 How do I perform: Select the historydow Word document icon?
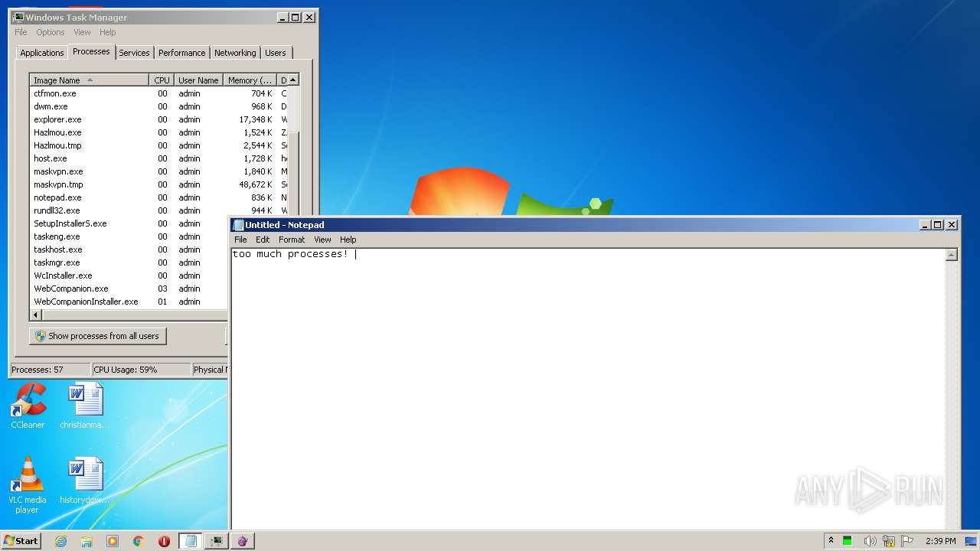pos(85,481)
